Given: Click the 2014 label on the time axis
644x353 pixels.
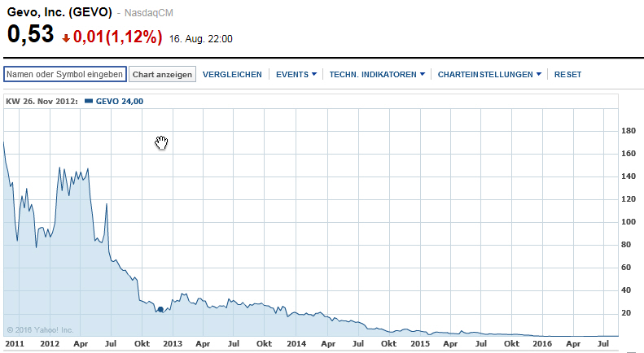Looking at the screenshot, I should [x=296, y=344].
